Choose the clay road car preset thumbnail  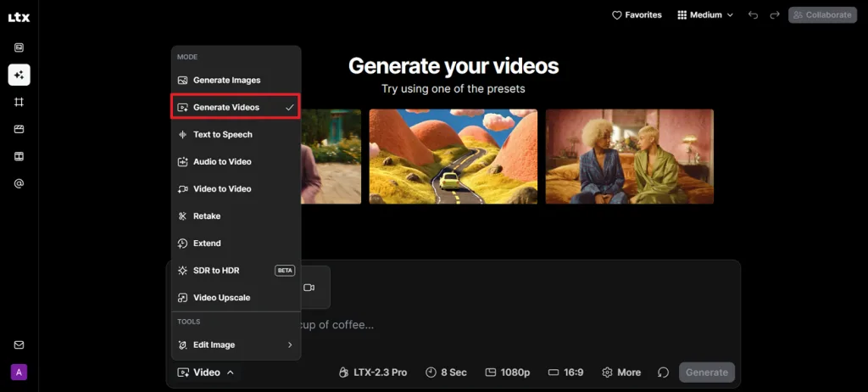(x=453, y=156)
